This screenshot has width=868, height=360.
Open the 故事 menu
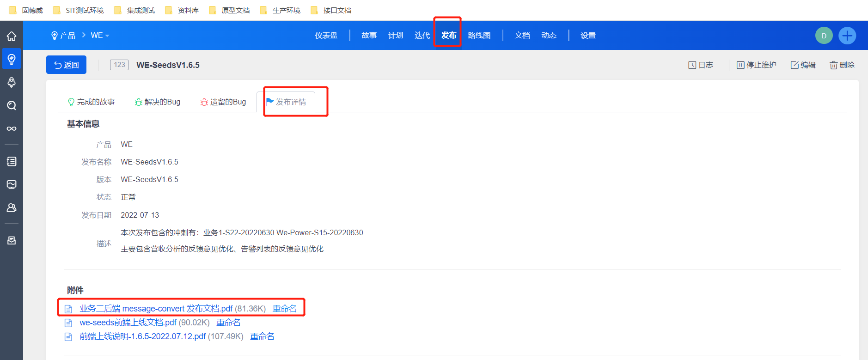(x=369, y=36)
